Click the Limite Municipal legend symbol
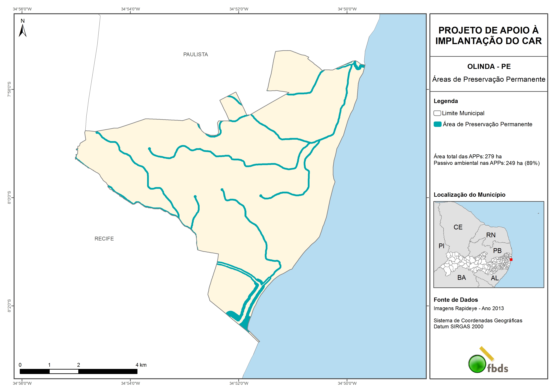The height and width of the screenshot is (392, 555). (x=437, y=113)
